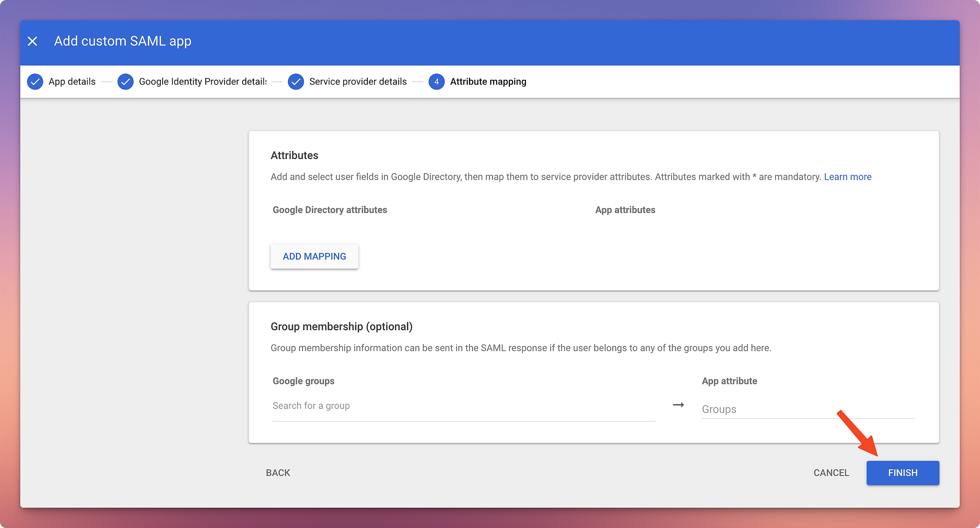Click the Service provider details checkmark icon

tap(296, 82)
